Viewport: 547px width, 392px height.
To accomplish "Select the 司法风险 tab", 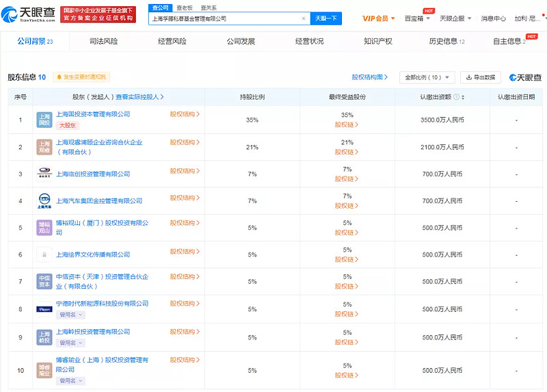I will 104,41.
